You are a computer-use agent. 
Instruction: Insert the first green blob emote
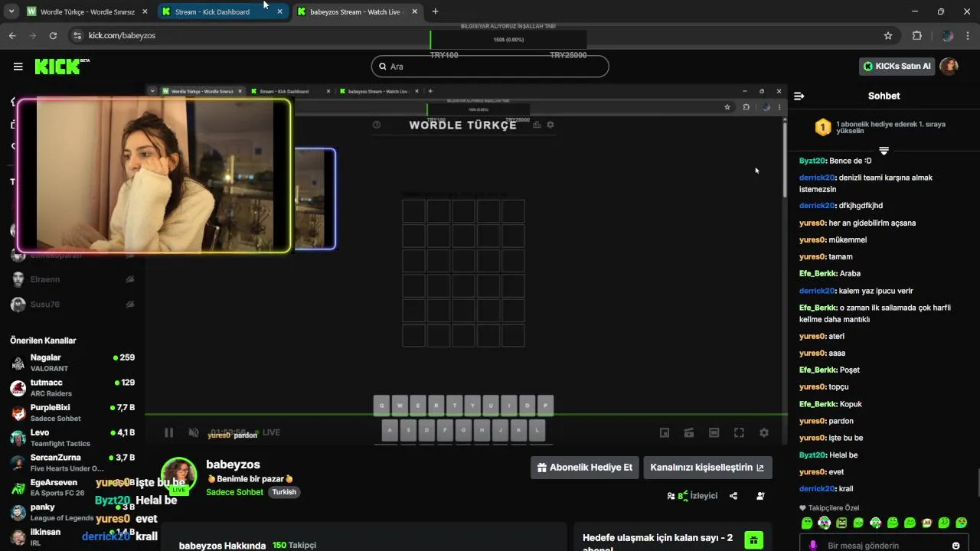pyautogui.click(x=806, y=523)
